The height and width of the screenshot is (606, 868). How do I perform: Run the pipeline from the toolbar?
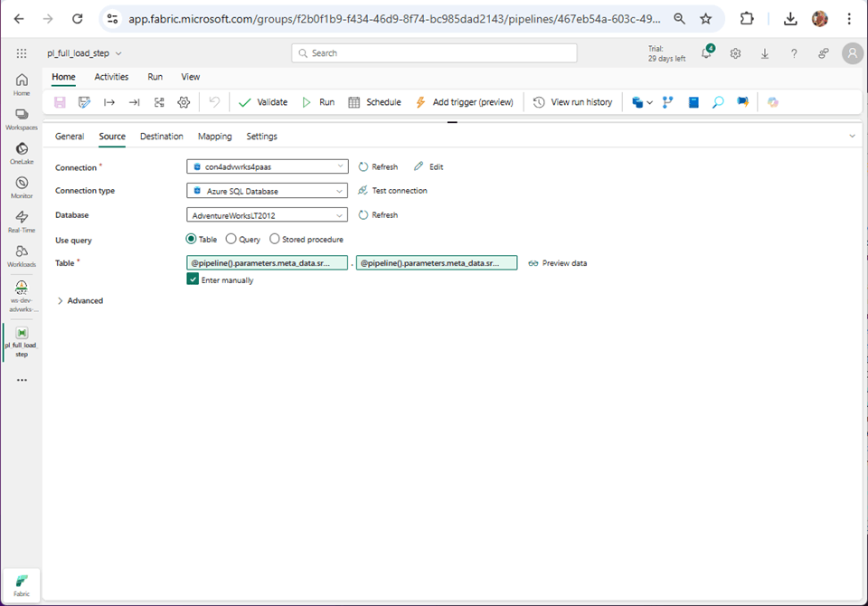pos(318,102)
